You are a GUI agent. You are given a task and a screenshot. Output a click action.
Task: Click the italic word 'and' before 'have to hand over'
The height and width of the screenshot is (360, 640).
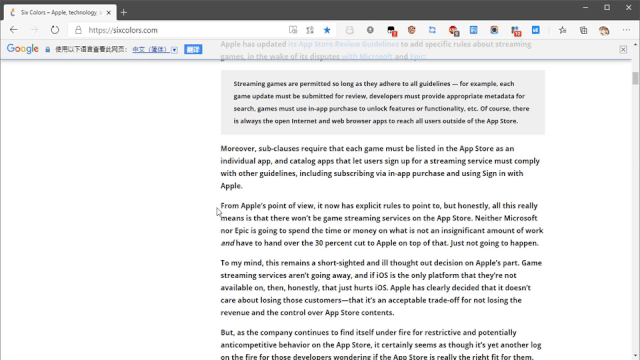pyautogui.click(x=227, y=243)
